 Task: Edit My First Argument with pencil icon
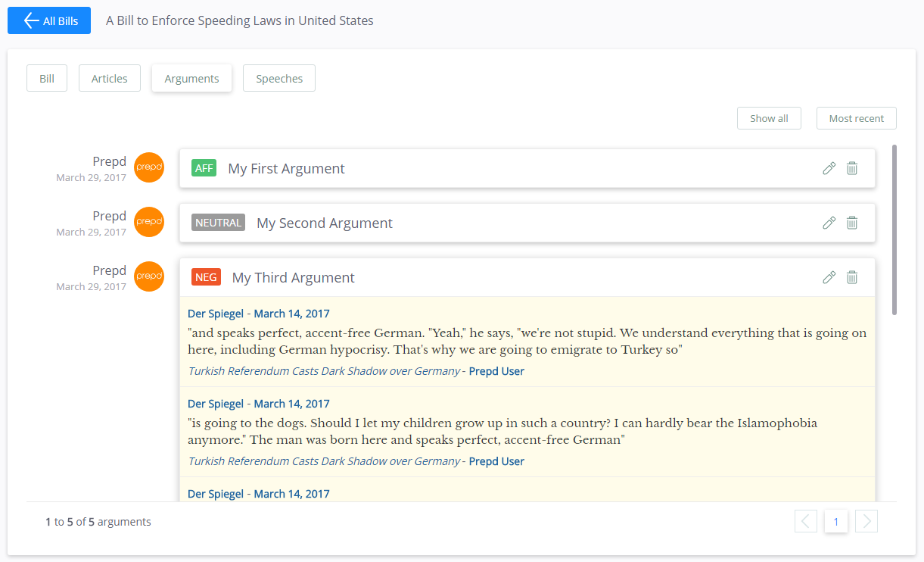829,168
